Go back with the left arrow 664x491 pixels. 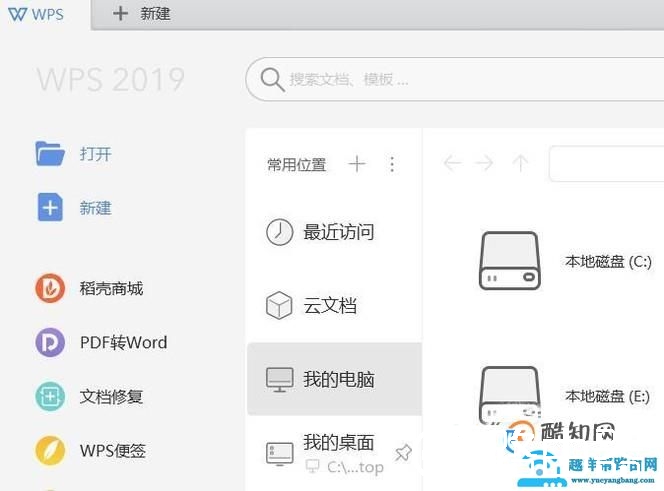(452, 163)
